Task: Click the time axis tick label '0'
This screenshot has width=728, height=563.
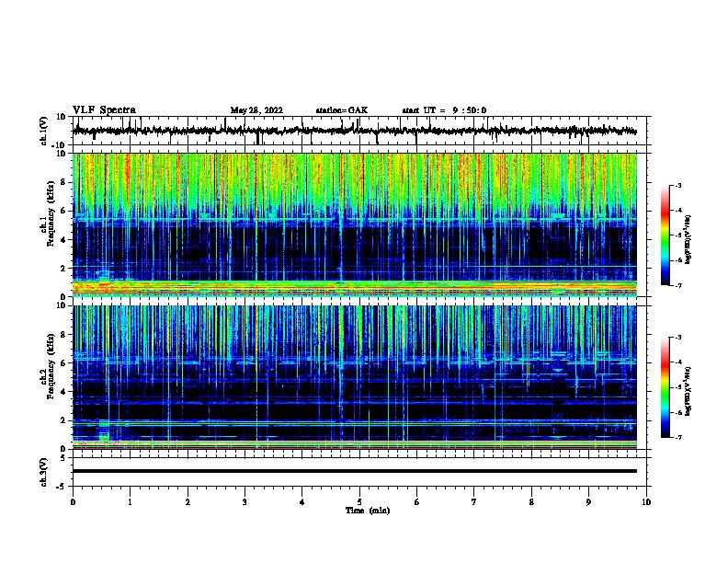Action: 73,502
